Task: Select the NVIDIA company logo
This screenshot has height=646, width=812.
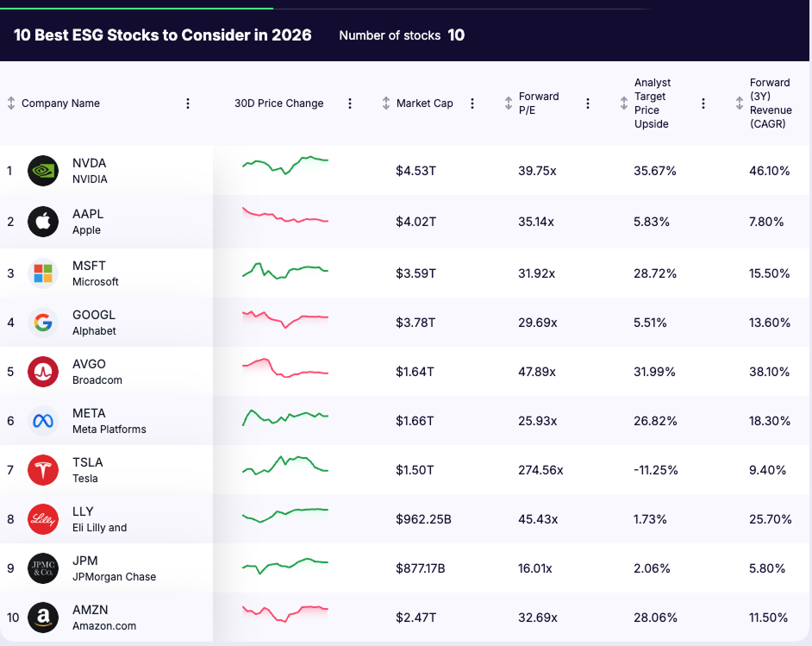Action: pyautogui.click(x=42, y=170)
